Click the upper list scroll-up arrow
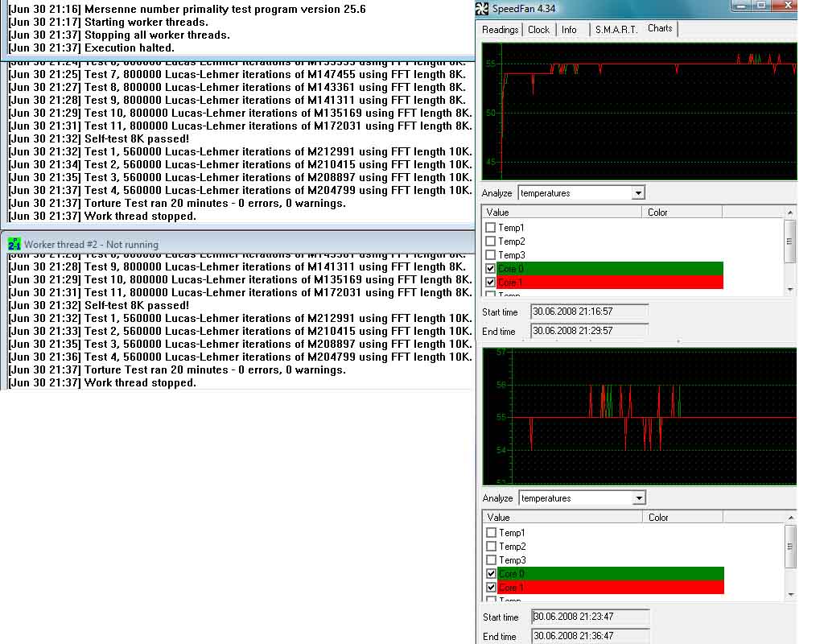Image resolution: width=824 pixels, height=644 pixels. pyautogui.click(x=790, y=213)
